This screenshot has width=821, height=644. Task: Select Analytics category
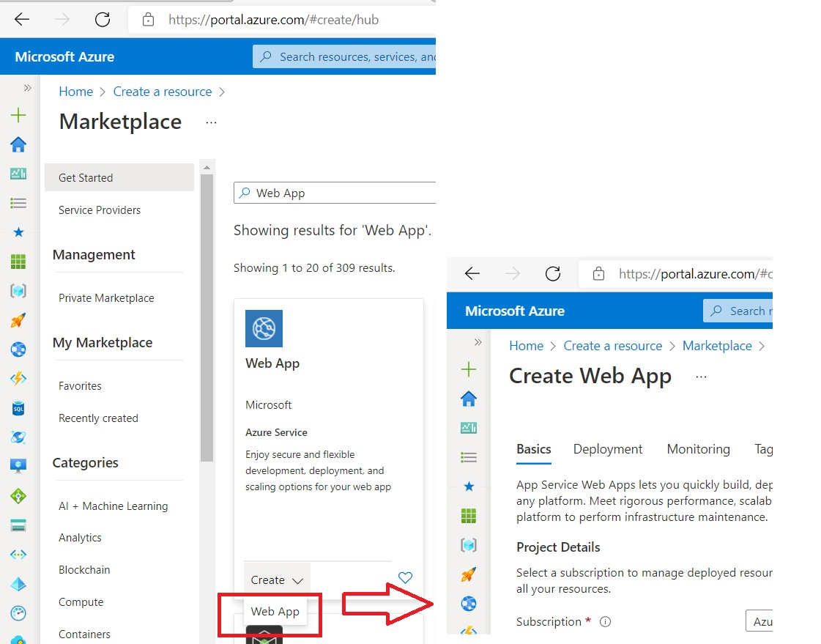pos(80,538)
